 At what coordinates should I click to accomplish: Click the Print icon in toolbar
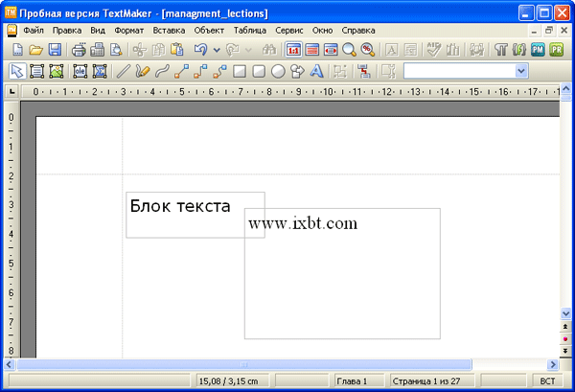[x=79, y=49]
